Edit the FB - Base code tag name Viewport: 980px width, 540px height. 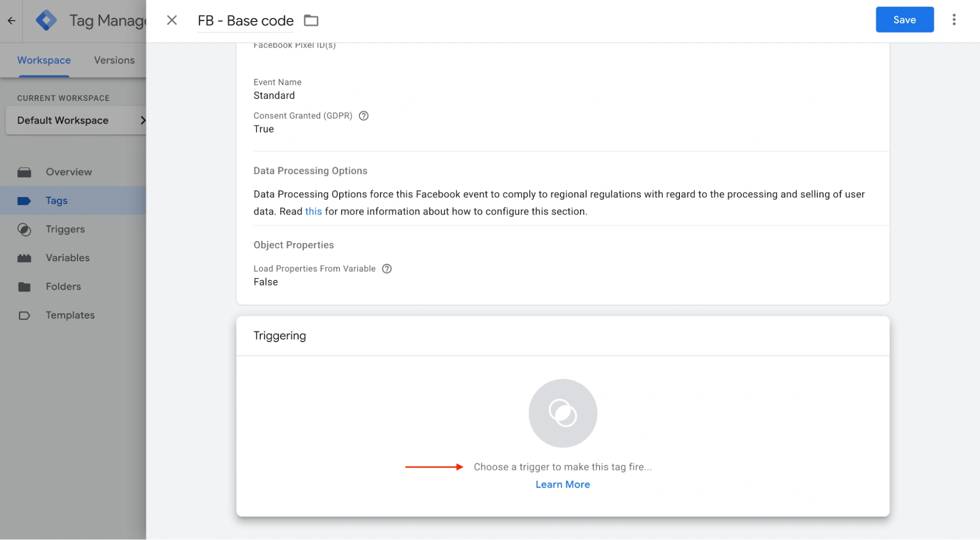(245, 21)
